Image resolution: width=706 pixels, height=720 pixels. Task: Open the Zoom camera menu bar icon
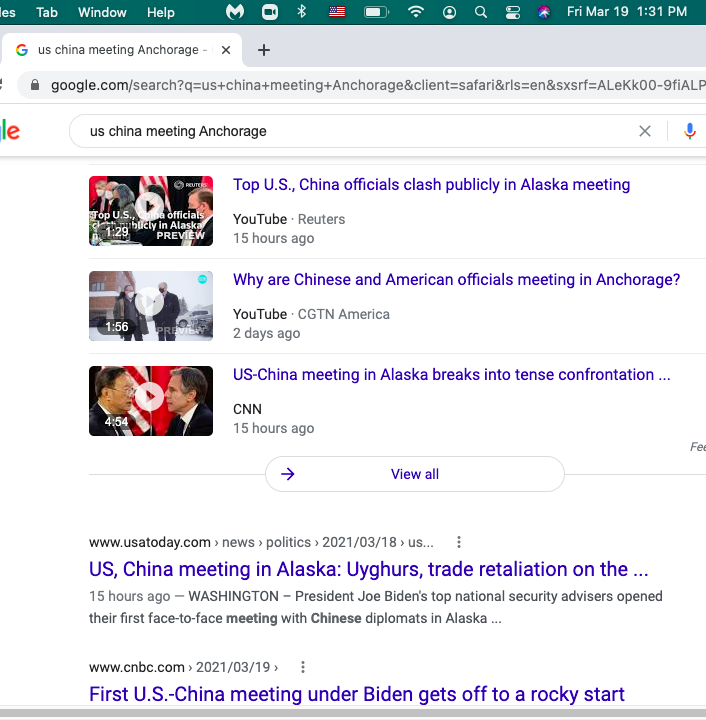tap(269, 12)
